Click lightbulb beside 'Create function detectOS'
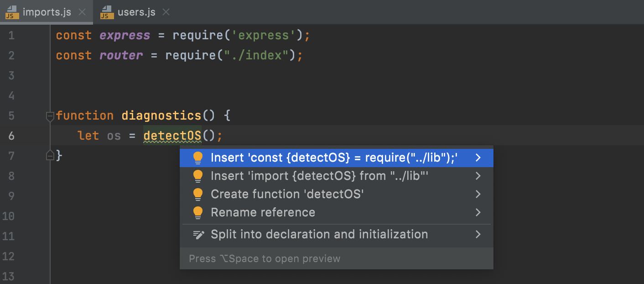Screen dimensions: 644x284 (198, 194)
